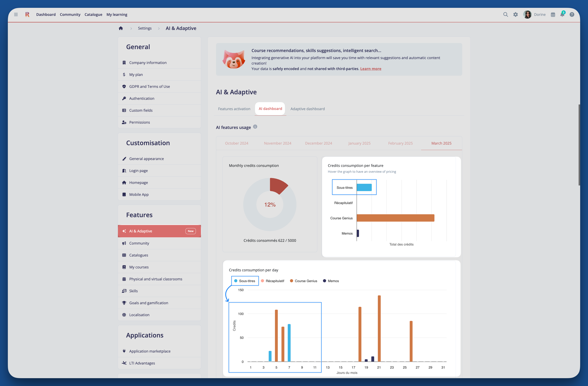This screenshot has height=386, width=588.
Task: Click the help question mark icon
Action: coord(572,14)
